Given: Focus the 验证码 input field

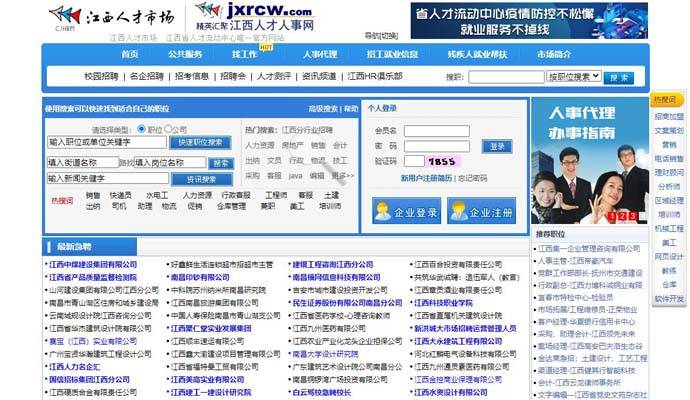Looking at the screenshot, I should pos(414,161).
